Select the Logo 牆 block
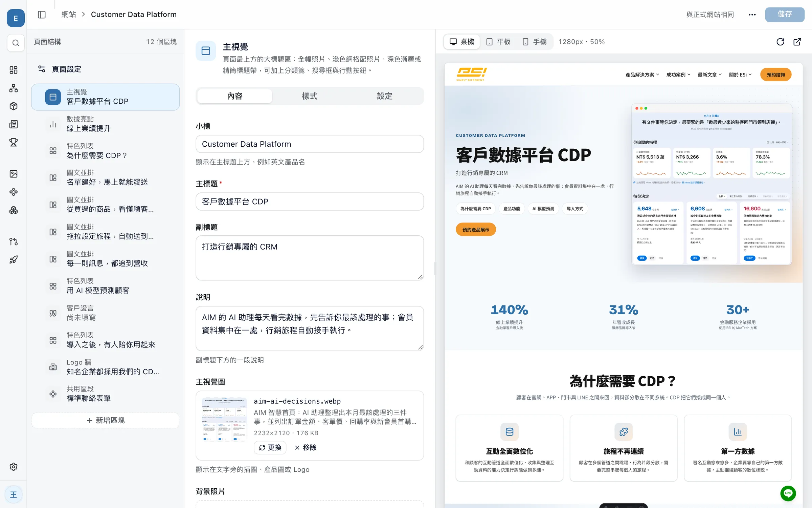 pyautogui.click(x=106, y=367)
